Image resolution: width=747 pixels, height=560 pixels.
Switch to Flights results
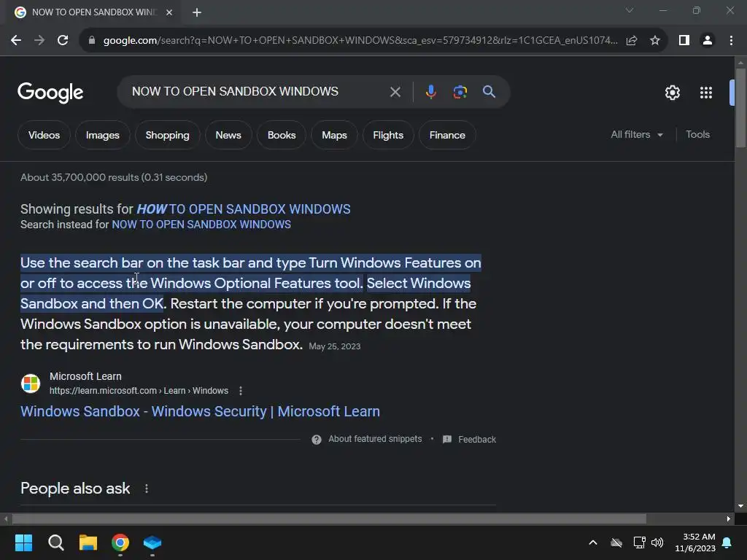pos(388,135)
